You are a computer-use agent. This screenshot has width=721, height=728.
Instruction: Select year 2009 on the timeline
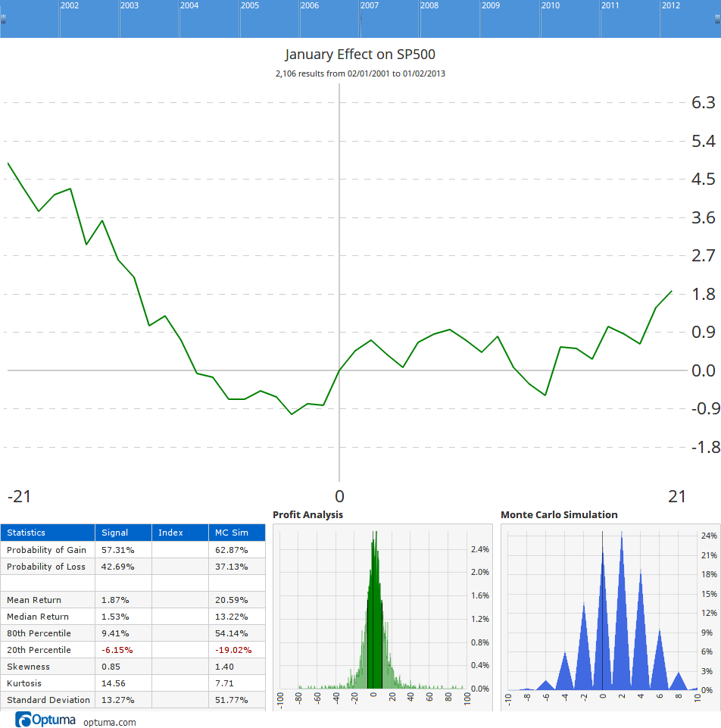coord(491,5)
